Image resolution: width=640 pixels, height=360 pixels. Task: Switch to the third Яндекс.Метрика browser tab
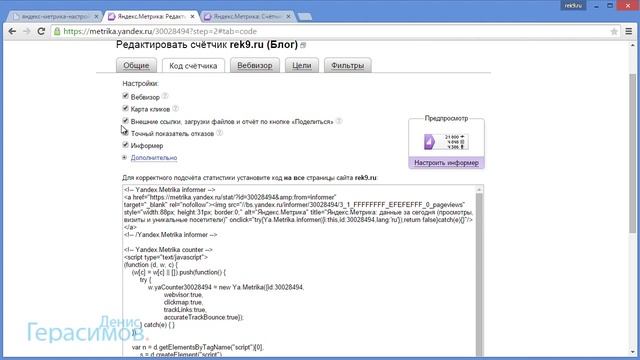coord(246,17)
